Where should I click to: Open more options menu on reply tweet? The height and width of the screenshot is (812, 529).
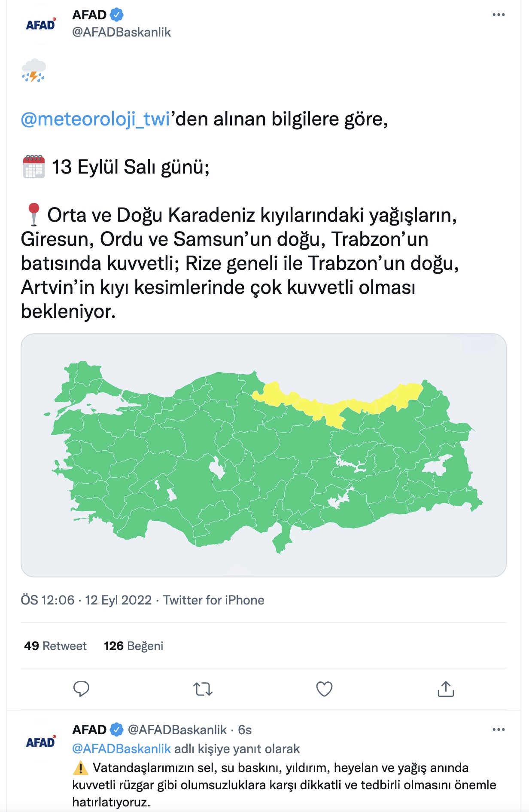(499, 730)
